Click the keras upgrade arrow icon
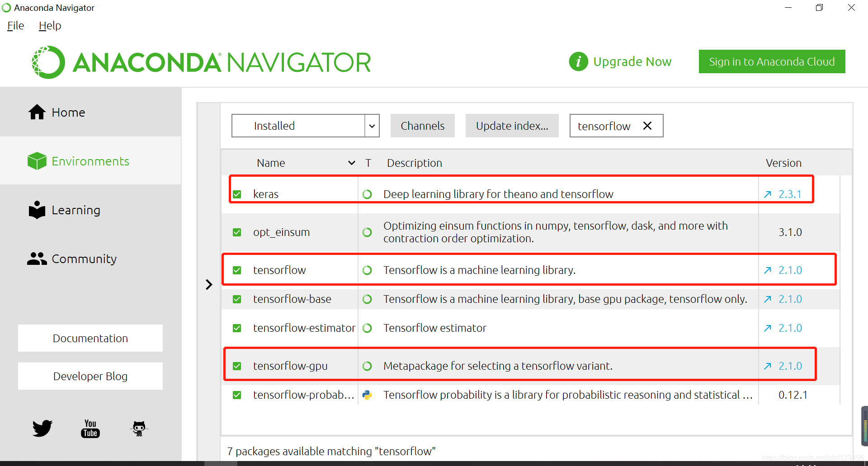Image resolution: width=868 pixels, height=466 pixels. 768,194
